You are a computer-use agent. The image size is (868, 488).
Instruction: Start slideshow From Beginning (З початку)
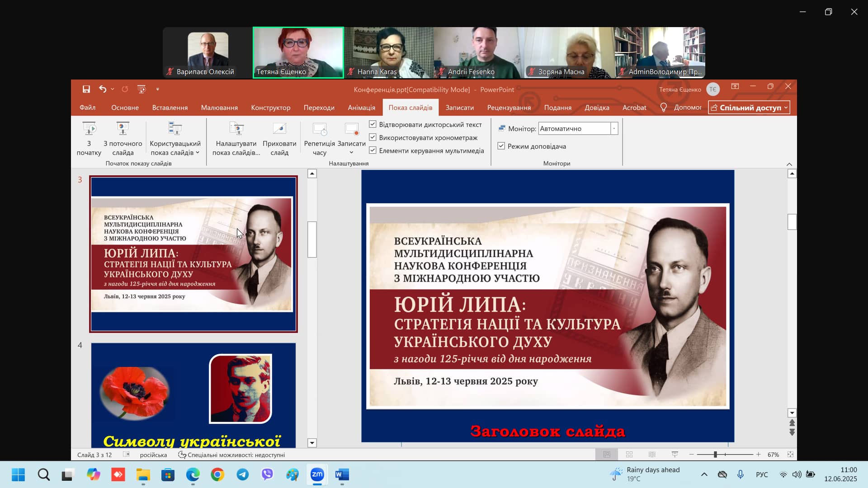click(89, 138)
